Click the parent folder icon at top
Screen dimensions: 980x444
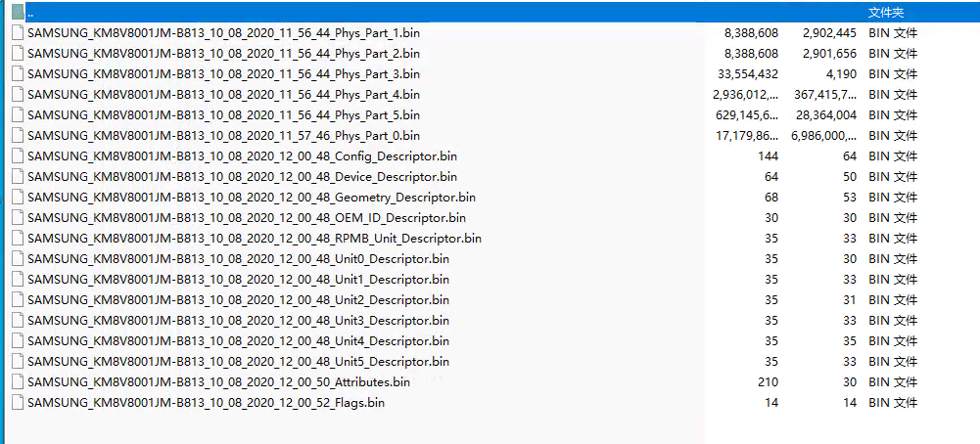18,13
